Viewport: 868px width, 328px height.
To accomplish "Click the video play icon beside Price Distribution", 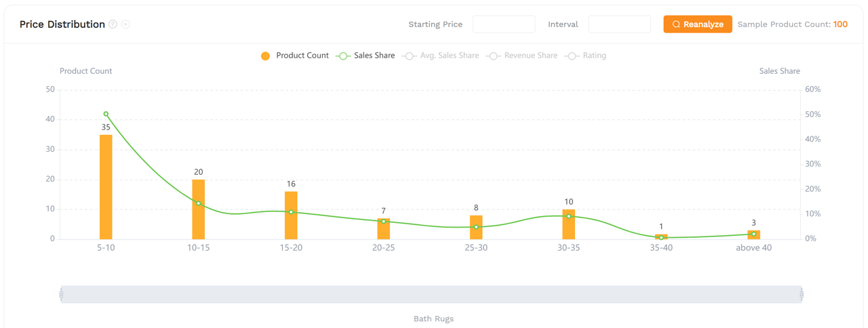I will coord(125,24).
